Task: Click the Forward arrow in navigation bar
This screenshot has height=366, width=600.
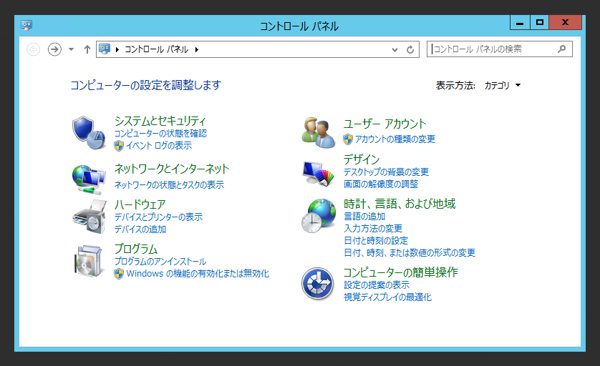Action: click(x=55, y=49)
